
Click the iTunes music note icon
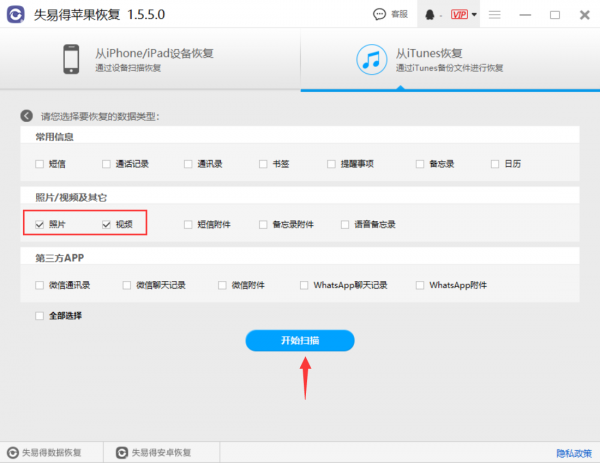371,59
